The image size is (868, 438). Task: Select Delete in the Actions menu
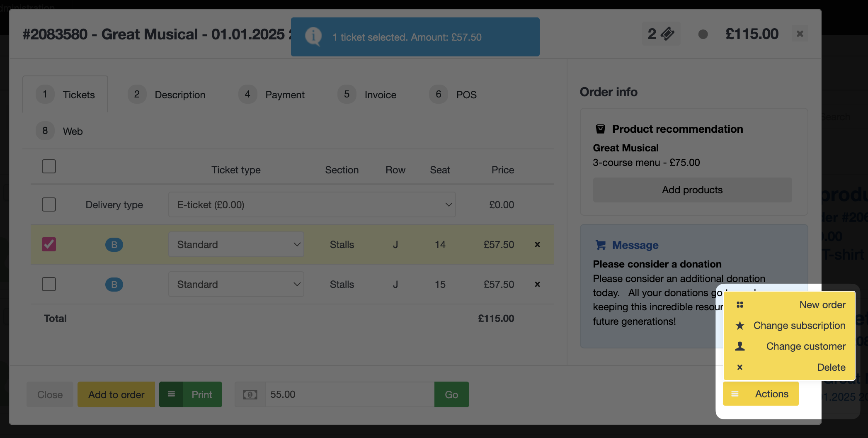tap(789, 367)
